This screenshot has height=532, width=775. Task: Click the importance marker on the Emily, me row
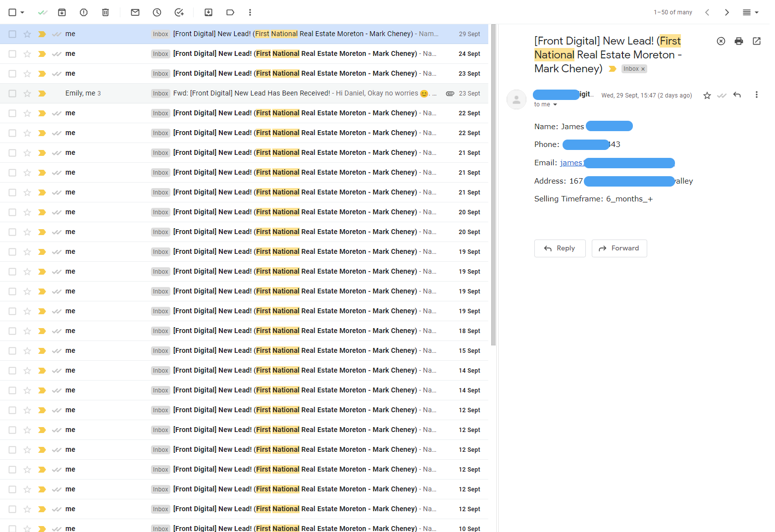point(42,94)
